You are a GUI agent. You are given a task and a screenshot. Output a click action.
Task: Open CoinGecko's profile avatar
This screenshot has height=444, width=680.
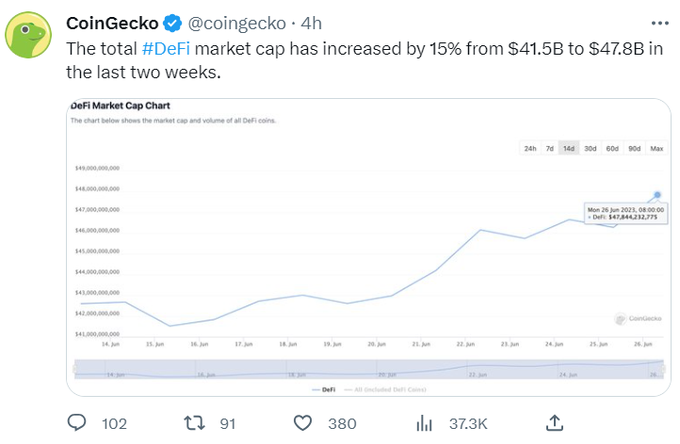tap(30, 38)
